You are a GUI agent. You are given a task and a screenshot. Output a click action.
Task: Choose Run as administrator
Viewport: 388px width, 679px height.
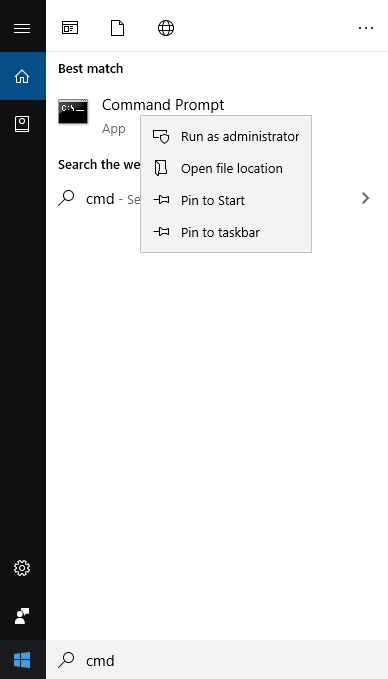click(x=226, y=136)
